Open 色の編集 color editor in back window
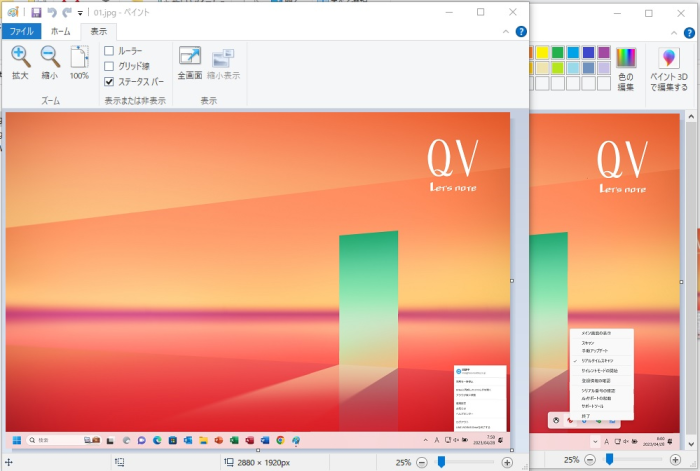This screenshot has height=471, width=700. pos(626,69)
